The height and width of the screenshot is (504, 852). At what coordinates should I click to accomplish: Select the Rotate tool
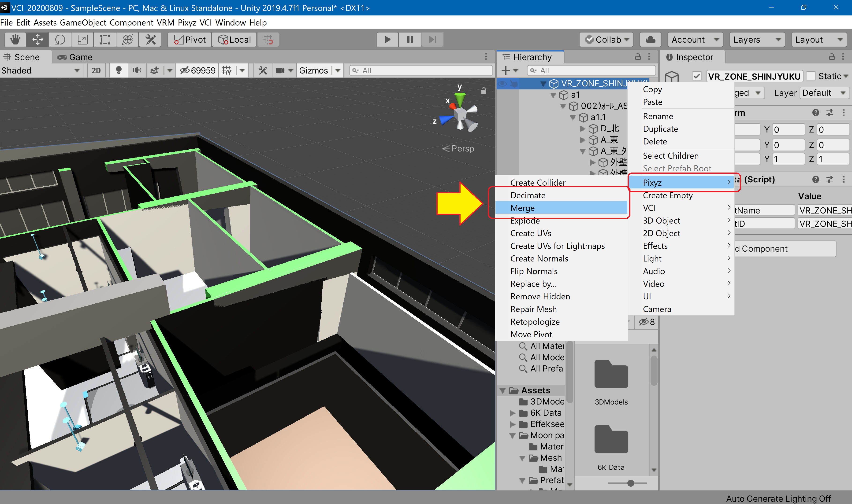60,40
